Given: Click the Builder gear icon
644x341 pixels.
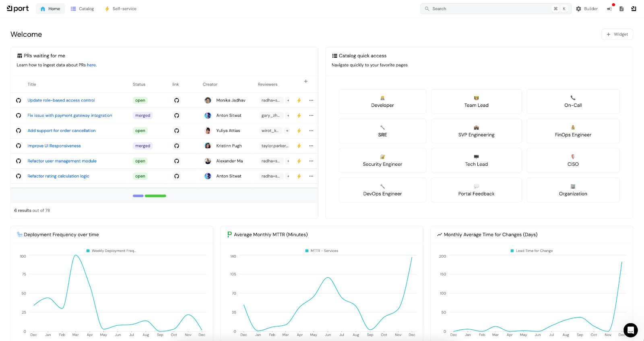Looking at the screenshot, I should 578,9.
